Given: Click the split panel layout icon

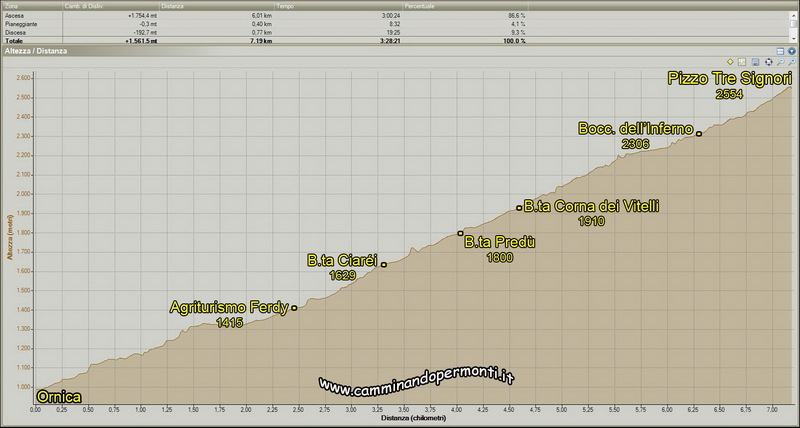Looking at the screenshot, I should click(x=780, y=51).
